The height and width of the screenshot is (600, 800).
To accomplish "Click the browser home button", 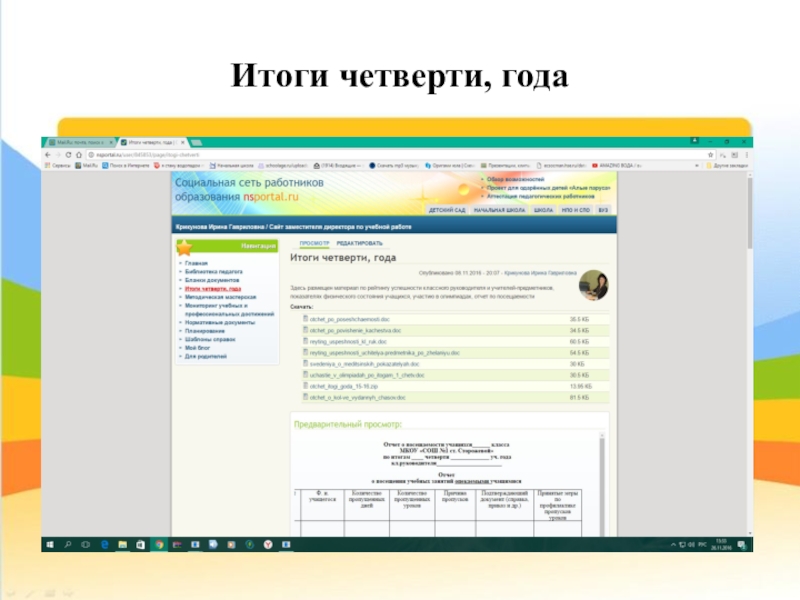I will coord(78,155).
